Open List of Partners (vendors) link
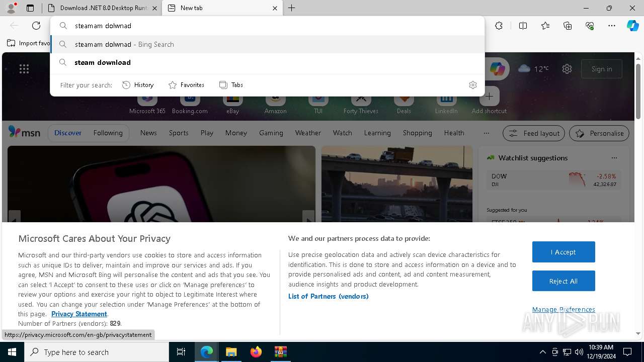 pos(329,296)
